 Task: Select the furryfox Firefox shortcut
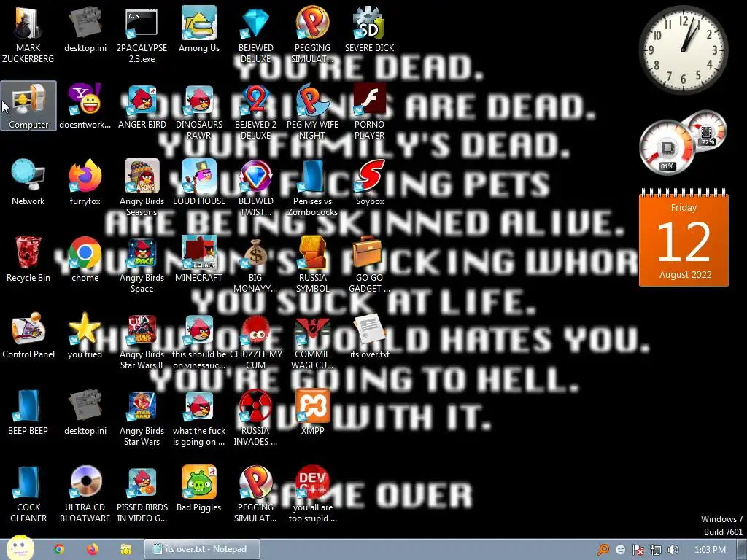pyautogui.click(x=85, y=182)
